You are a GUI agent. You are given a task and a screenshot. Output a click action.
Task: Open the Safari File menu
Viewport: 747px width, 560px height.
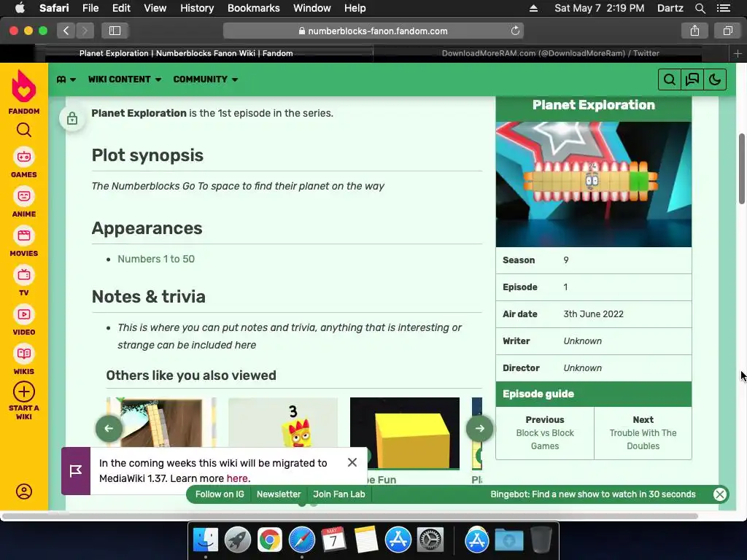pos(90,8)
